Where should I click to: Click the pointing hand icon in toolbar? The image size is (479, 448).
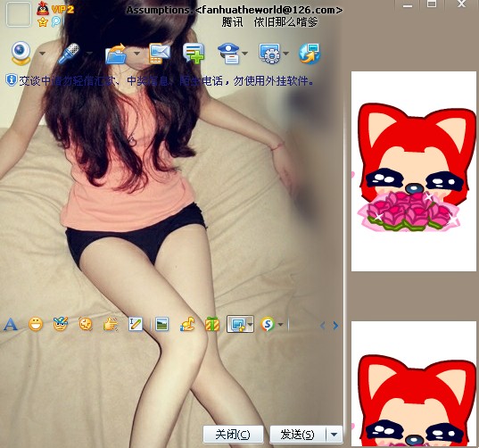(x=111, y=324)
